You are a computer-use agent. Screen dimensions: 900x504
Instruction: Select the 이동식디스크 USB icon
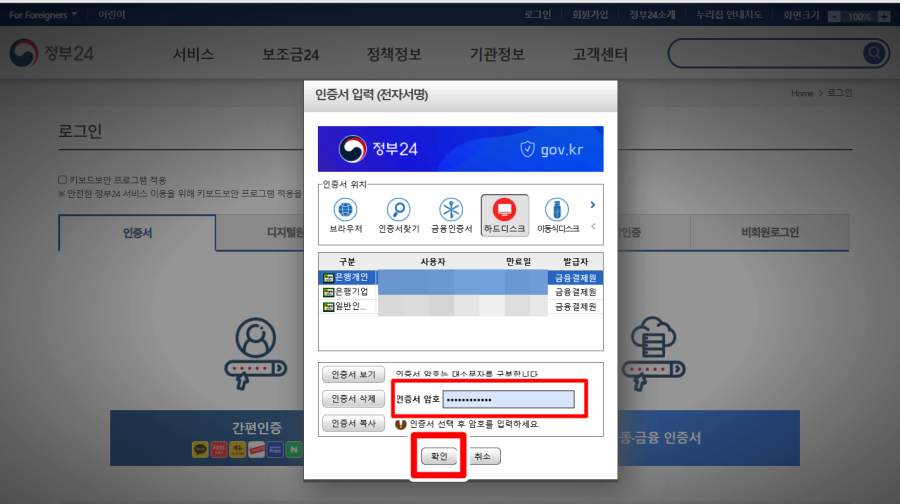pos(557,215)
